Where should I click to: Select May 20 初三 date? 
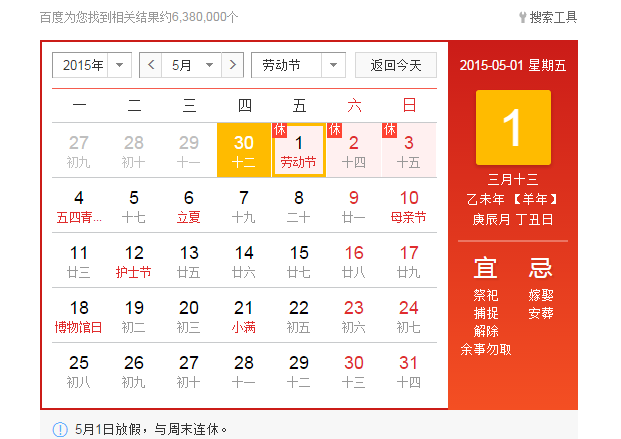189,315
